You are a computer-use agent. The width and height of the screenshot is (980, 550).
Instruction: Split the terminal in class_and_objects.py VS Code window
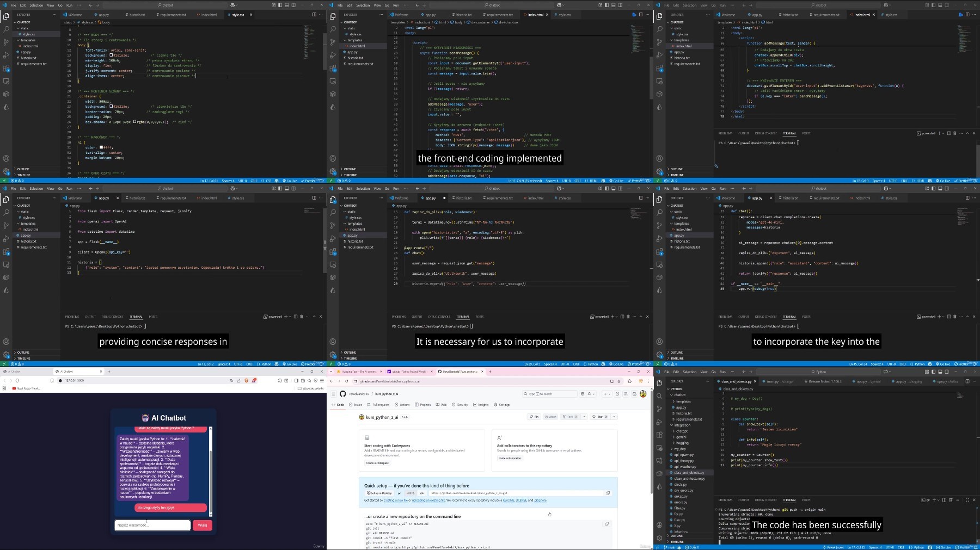pyautogui.click(x=944, y=500)
